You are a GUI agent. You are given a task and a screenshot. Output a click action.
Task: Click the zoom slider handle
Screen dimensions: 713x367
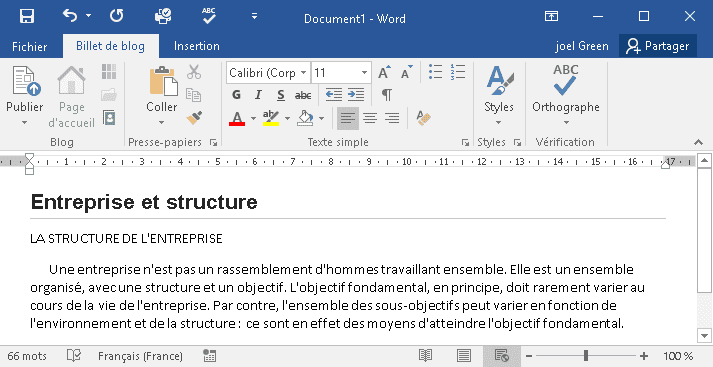click(x=586, y=355)
